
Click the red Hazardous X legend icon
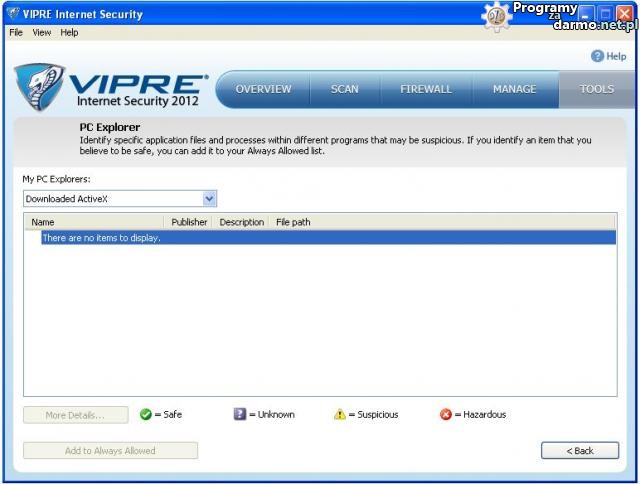coord(446,414)
